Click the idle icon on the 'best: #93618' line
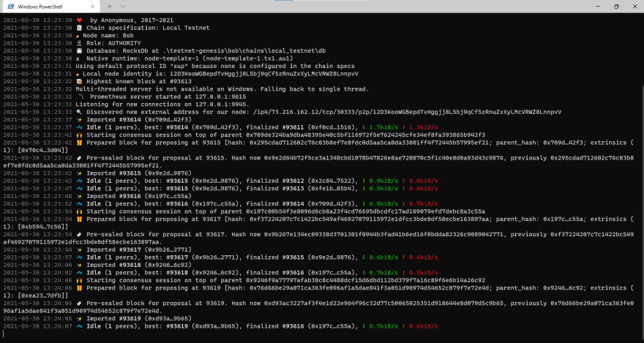 tap(79, 273)
